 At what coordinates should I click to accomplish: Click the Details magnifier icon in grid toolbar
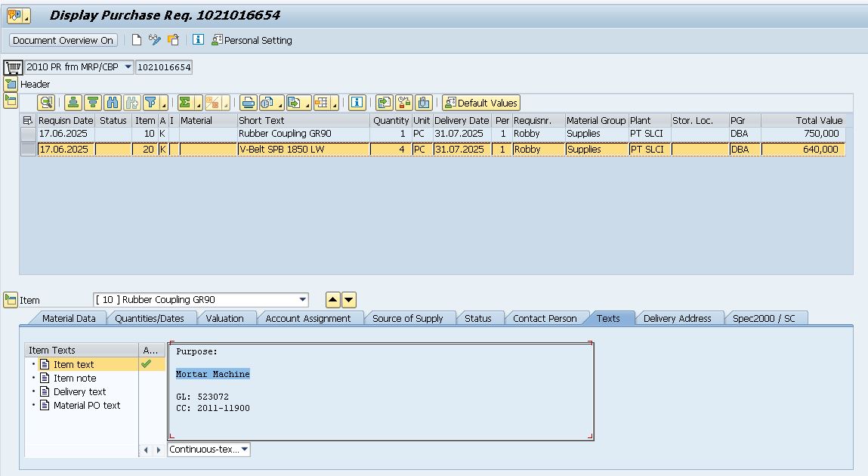coord(46,103)
